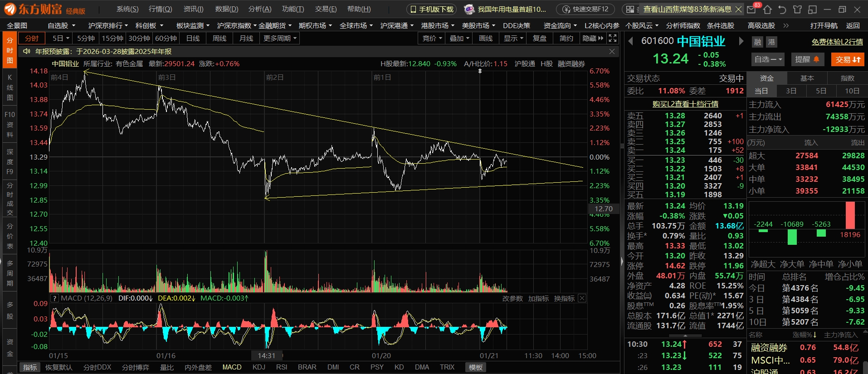The height and width of the screenshot is (374, 868).
Task: Go to next stock with right arrow
Action: 741,41
